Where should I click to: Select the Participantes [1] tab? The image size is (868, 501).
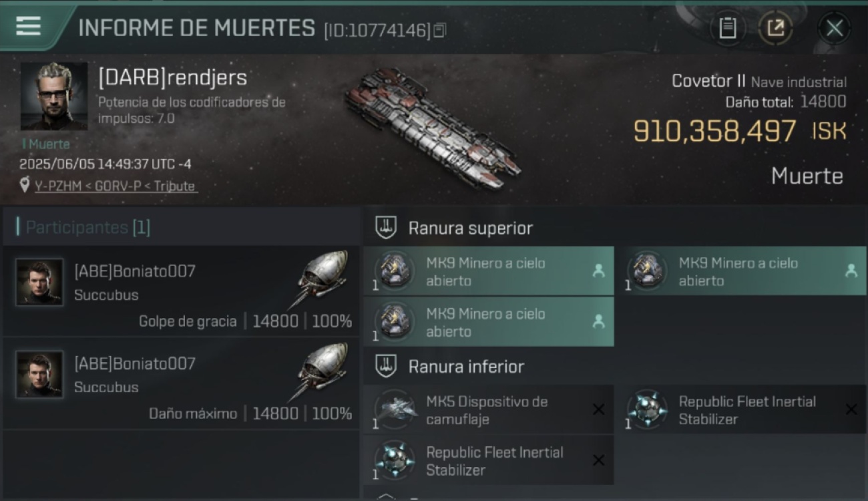pos(87,227)
